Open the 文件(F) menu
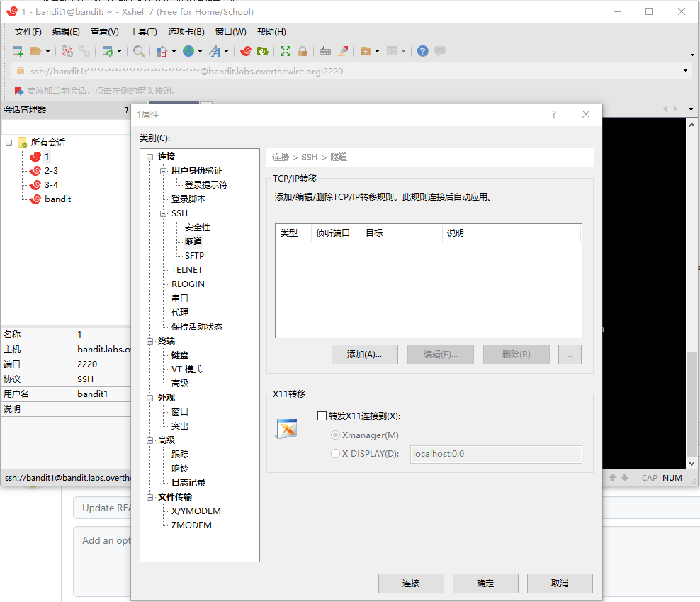This screenshot has width=700, height=602. pos(28,32)
